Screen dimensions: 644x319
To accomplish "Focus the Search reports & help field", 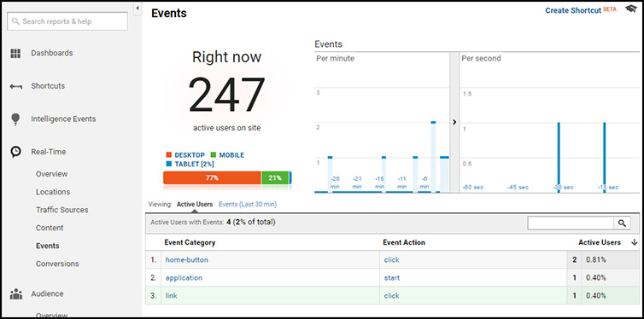I will click(x=67, y=21).
